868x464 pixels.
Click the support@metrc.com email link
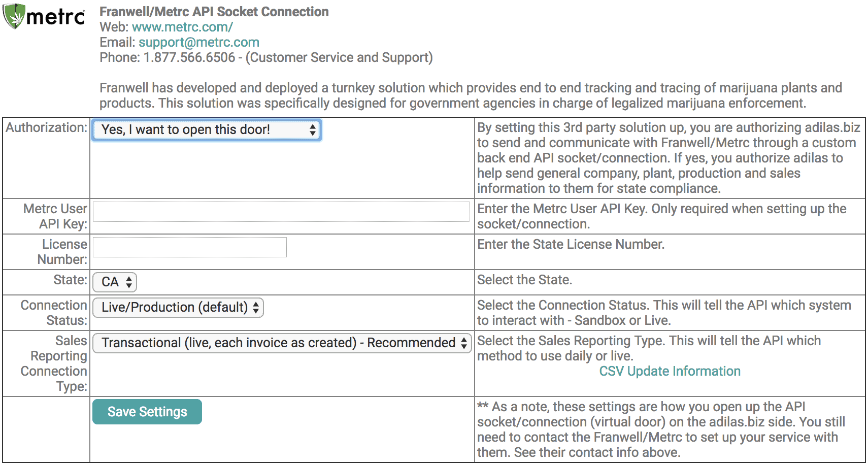pyautogui.click(x=199, y=42)
